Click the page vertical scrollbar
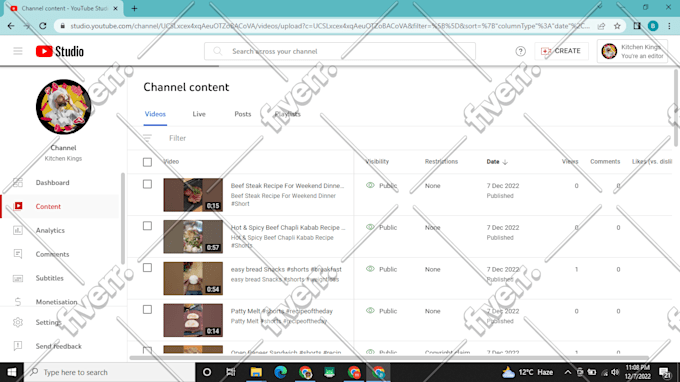Viewport: 680px width, 382px height. pyautogui.click(x=676, y=108)
